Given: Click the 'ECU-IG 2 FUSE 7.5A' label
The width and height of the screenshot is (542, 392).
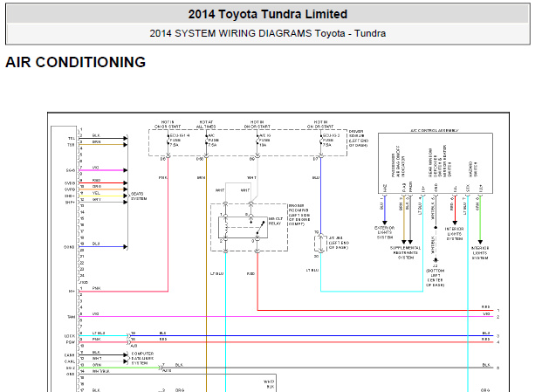Looking at the screenshot, I should point(331,140).
